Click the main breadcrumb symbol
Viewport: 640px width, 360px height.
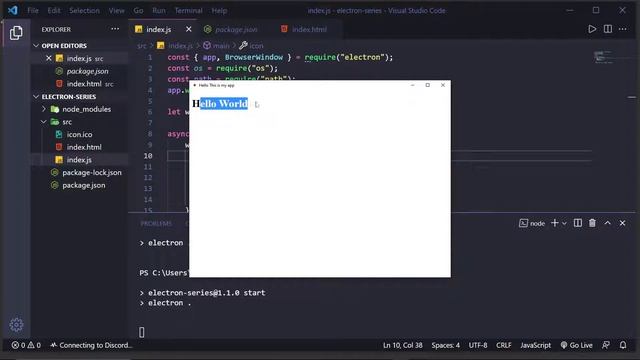(x=217, y=46)
